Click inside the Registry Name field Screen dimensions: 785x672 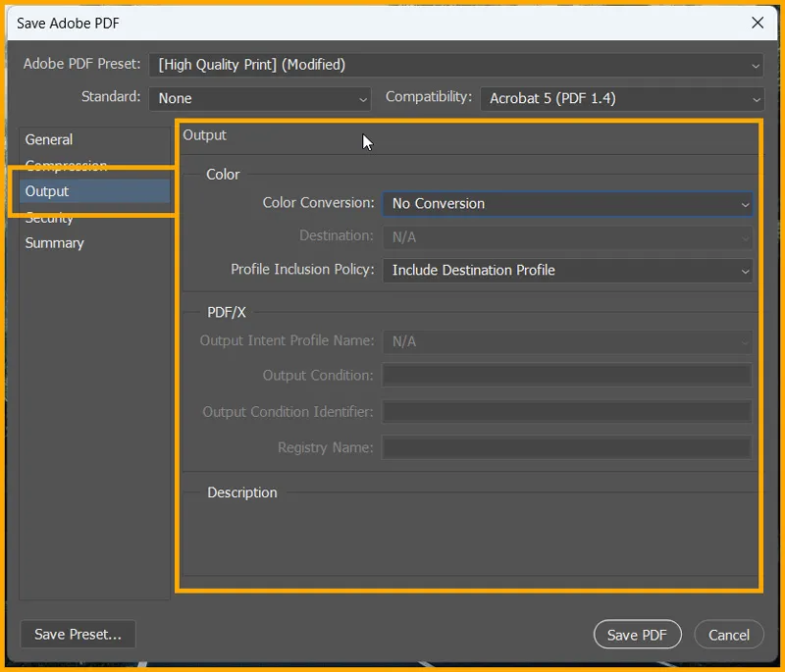pos(567,447)
